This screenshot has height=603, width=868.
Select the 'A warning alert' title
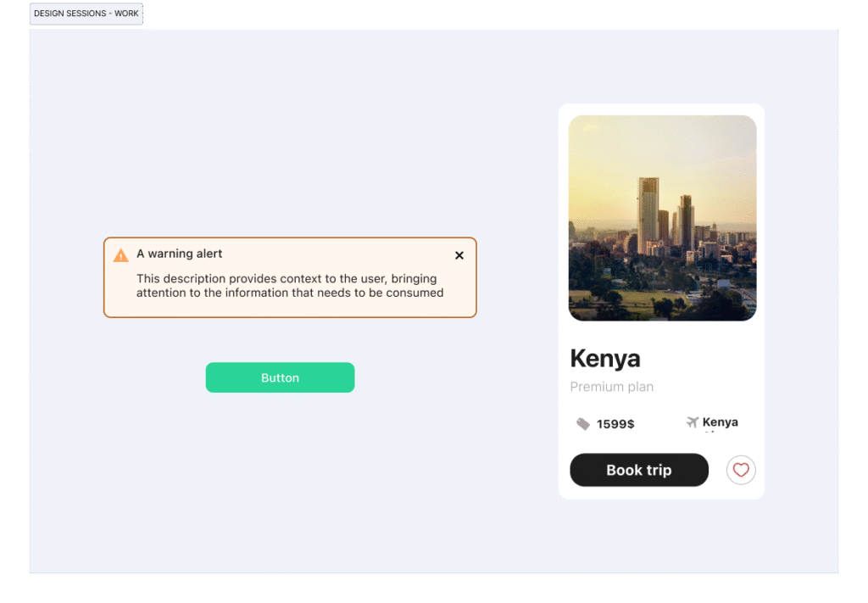[x=180, y=254]
